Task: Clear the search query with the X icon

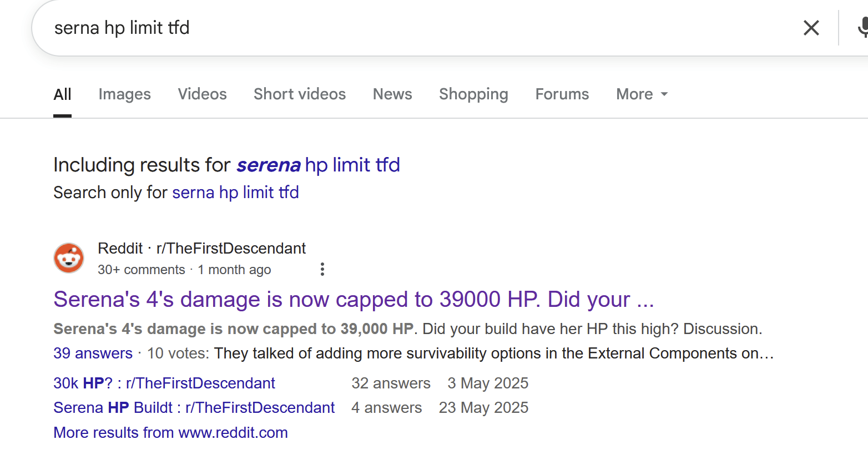Action: click(811, 28)
